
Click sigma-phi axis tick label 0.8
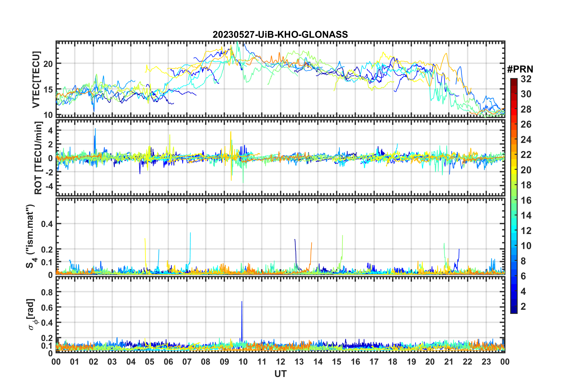click(47, 292)
